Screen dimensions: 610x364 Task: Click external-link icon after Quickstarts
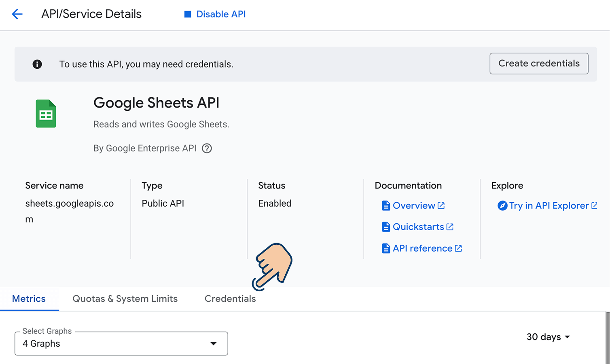click(450, 227)
